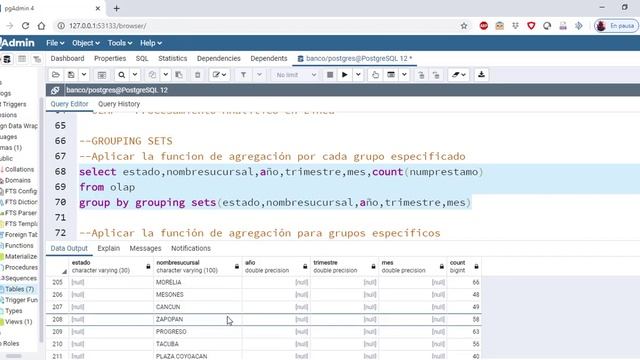Go to browser home page
The width and height of the screenshot is (640, 360).
pos(41,26)
